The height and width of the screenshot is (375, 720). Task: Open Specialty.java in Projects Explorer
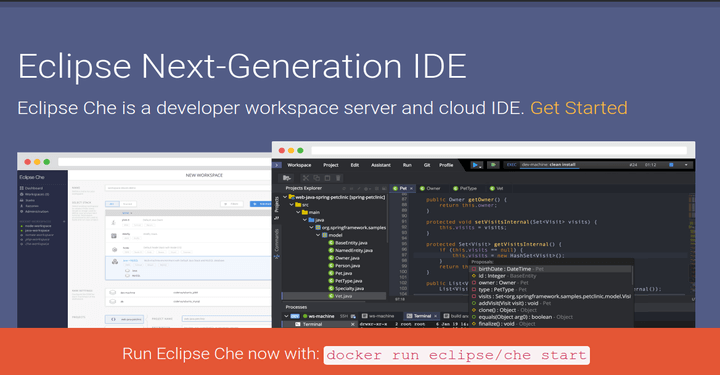pyautogui.click(x=346, y=288)
